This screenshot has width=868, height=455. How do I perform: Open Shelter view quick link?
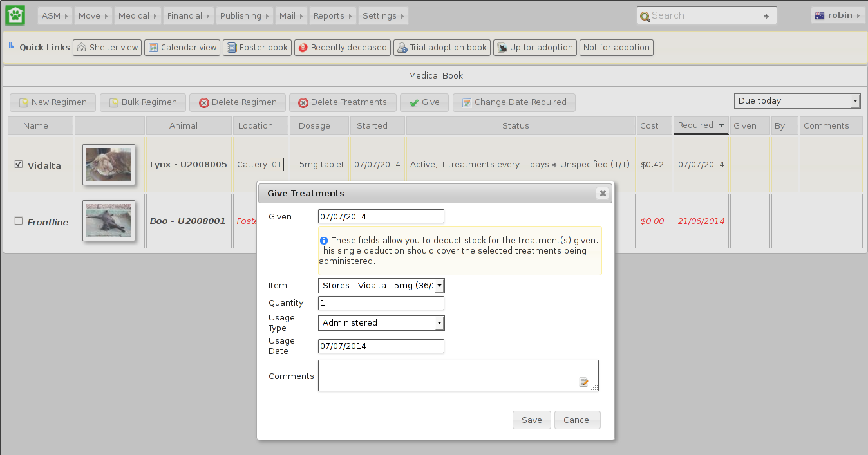[x=107, y=48]
